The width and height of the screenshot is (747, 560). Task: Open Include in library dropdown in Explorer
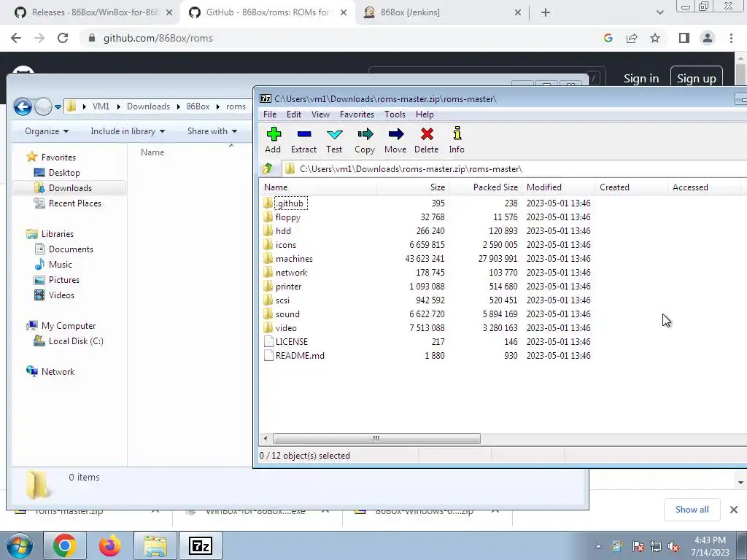[128, 131]
